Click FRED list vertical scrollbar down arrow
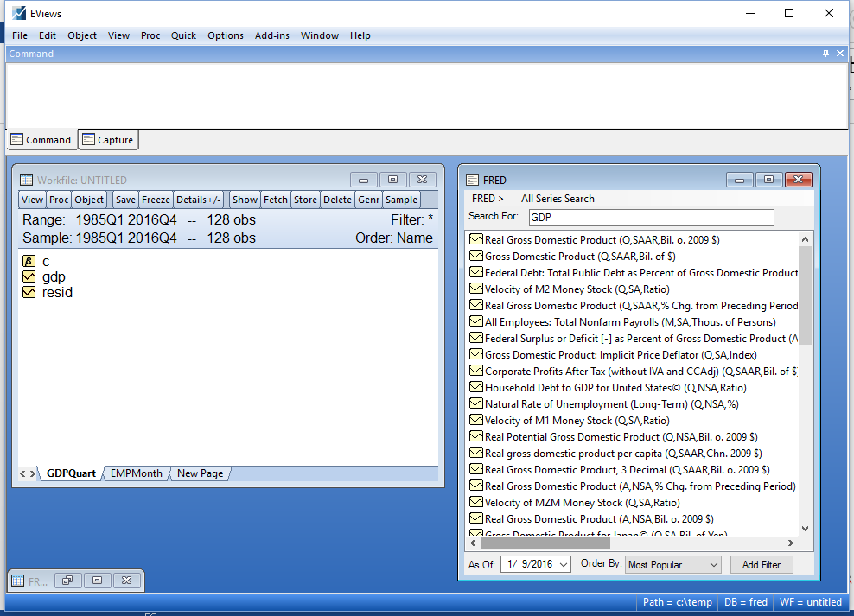 click(805, 529)
